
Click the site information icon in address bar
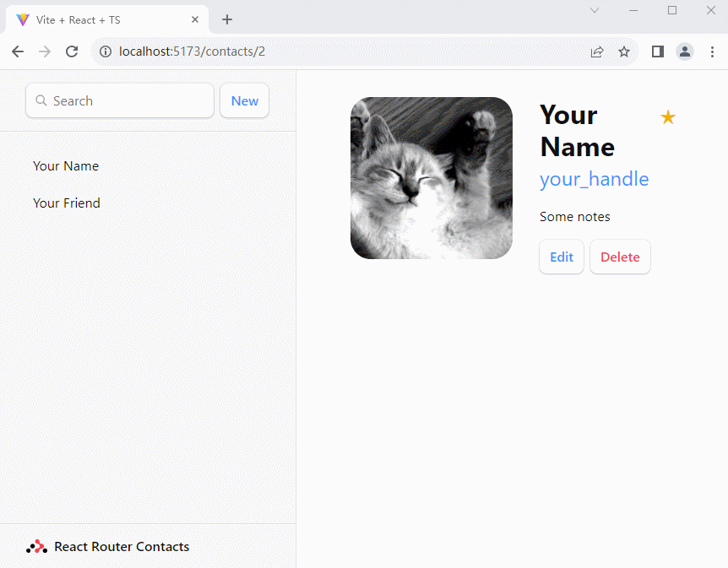[106, 51]
